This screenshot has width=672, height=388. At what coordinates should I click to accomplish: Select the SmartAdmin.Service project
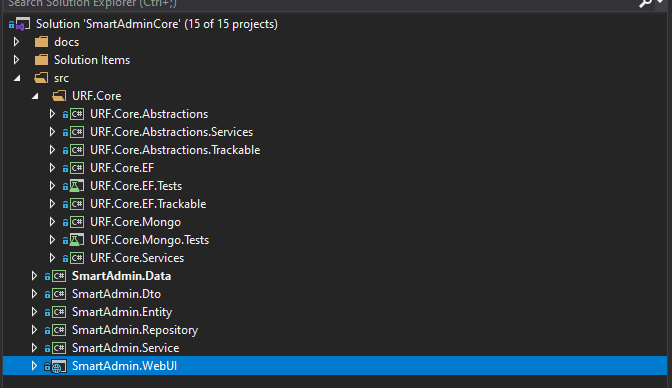(x=126, y=348)
